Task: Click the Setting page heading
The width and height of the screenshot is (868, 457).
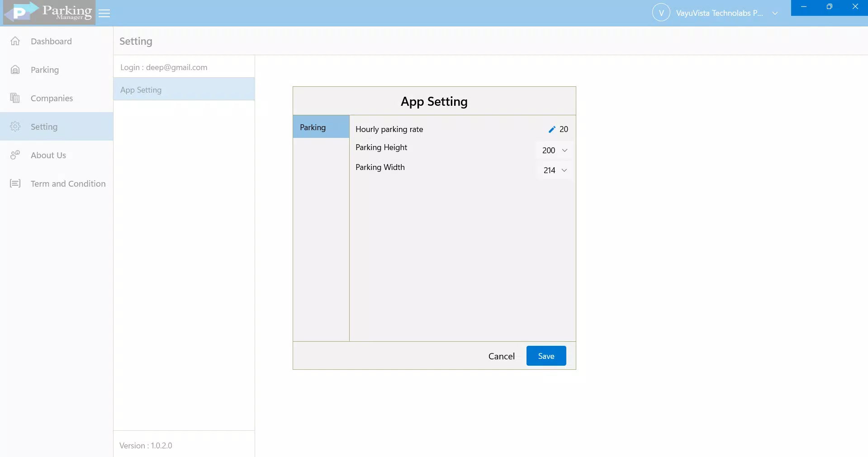Action: [136, 41]
